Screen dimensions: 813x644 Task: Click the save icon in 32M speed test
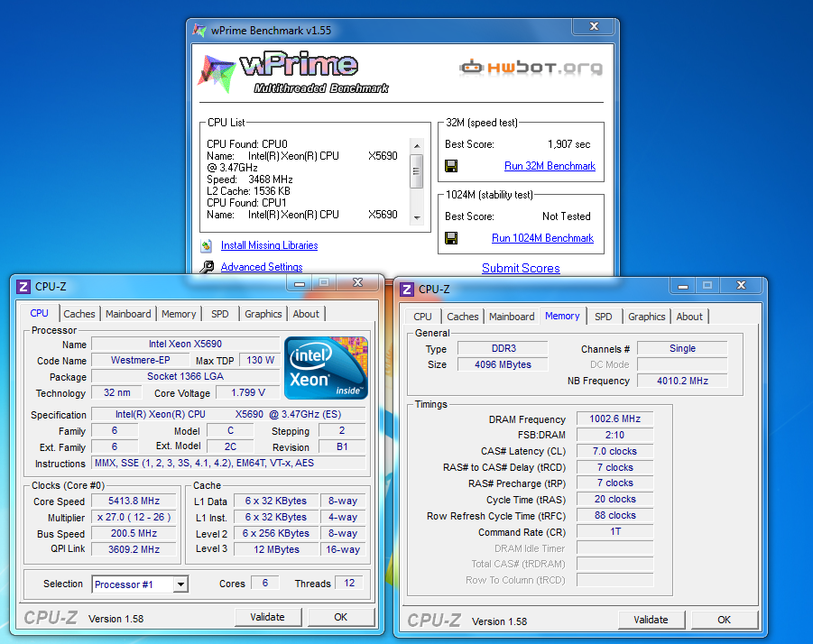pyautogui.click(x=451, y=166)
